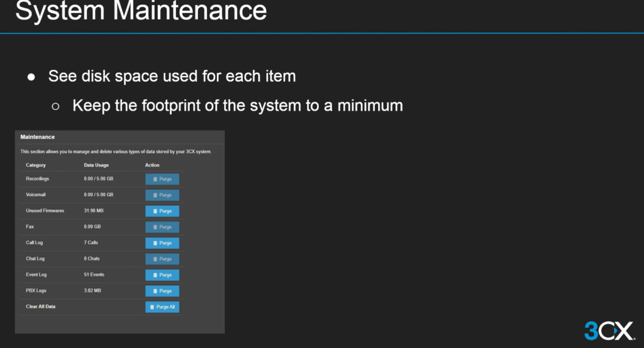The width and height of the screenshot is (644, 348).
Task: Click the Data Usage column header
Action: click(96, 165)
